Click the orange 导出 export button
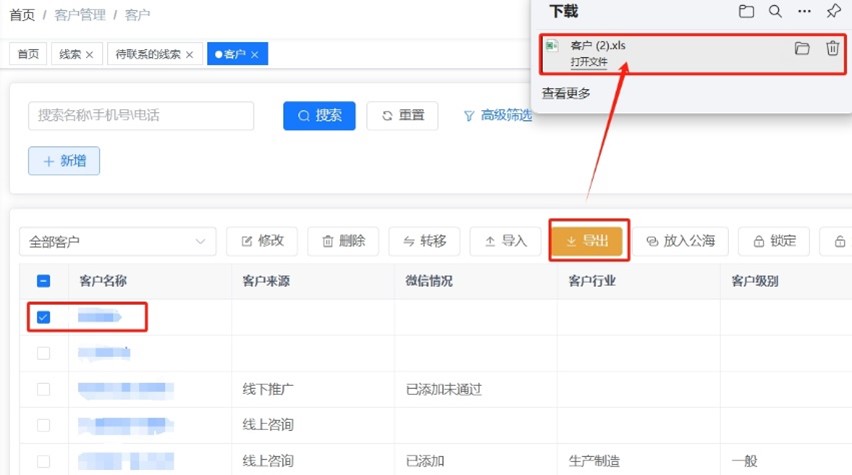Image resolution: width=852 pixels, height=475 pixels. pyautogui.click(x=586, y=241)
